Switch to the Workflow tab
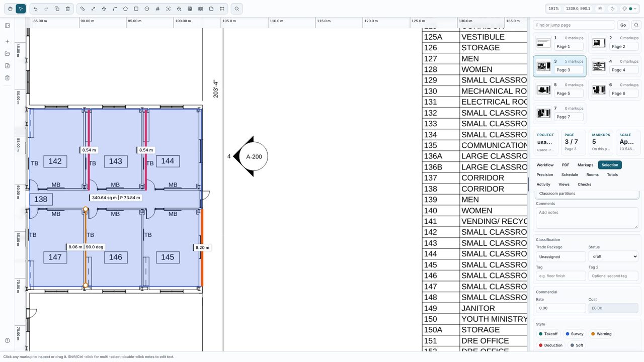644x362 pixels. coord(545,165)
